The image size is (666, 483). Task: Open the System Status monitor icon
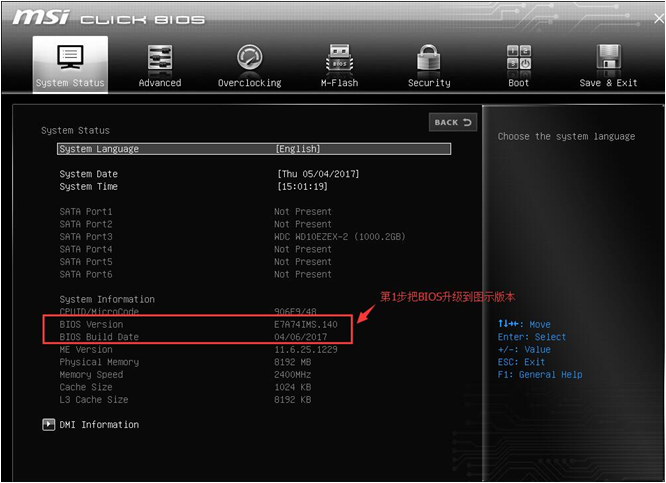[x=70, y=57]
